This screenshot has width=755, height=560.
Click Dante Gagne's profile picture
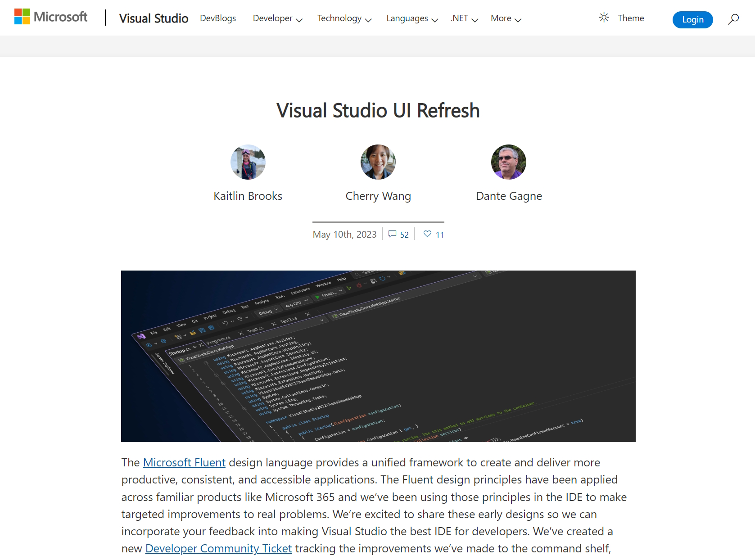508,162
